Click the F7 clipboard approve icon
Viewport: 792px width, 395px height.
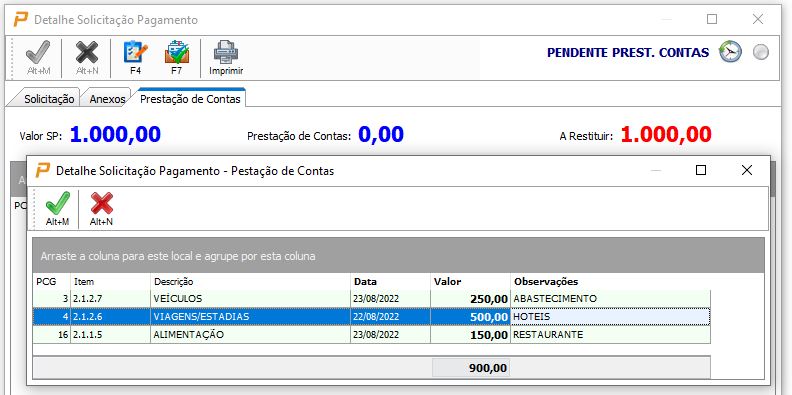point(176,58)
